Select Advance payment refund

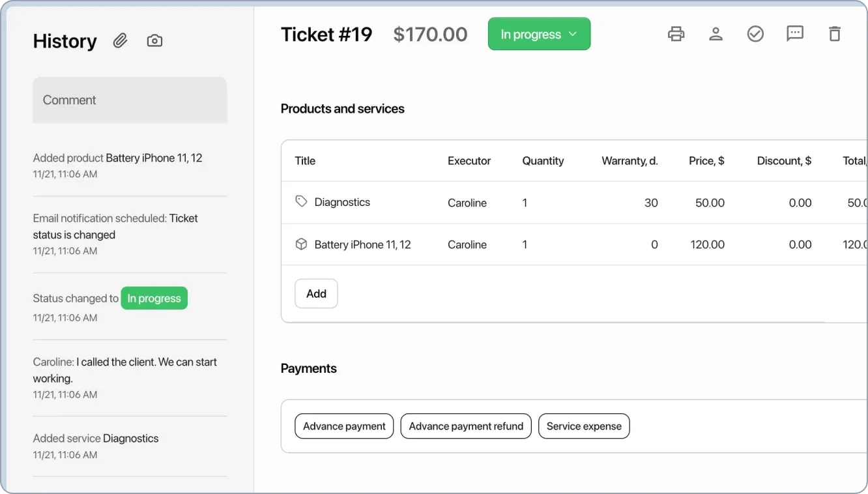coord(465,426)
